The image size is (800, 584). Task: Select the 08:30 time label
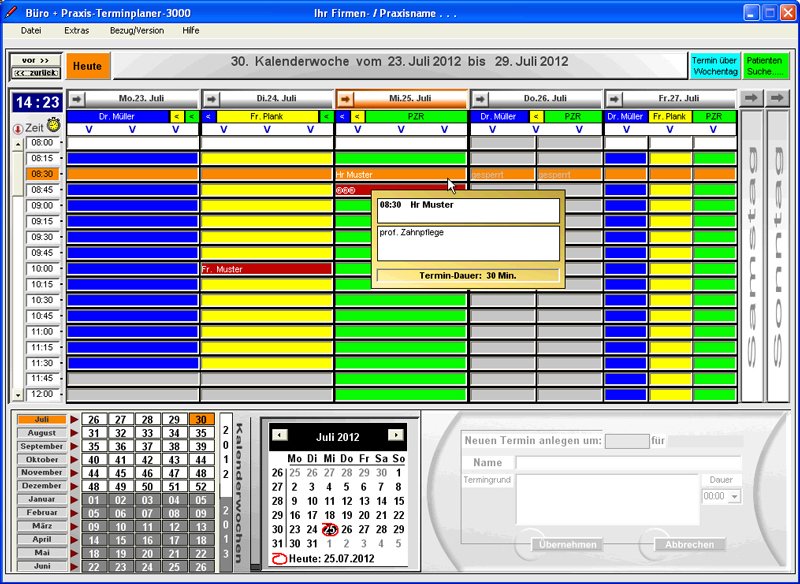pos(42,174)
